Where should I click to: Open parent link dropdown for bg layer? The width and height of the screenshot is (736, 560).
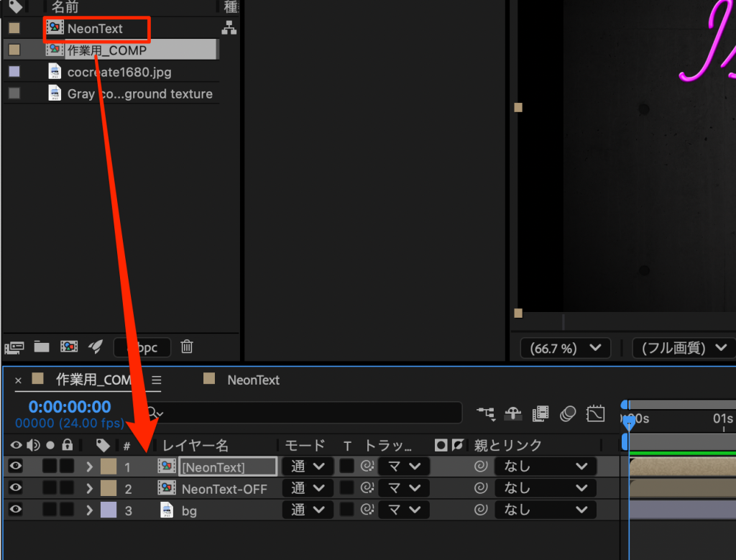(x=546, y=510)
